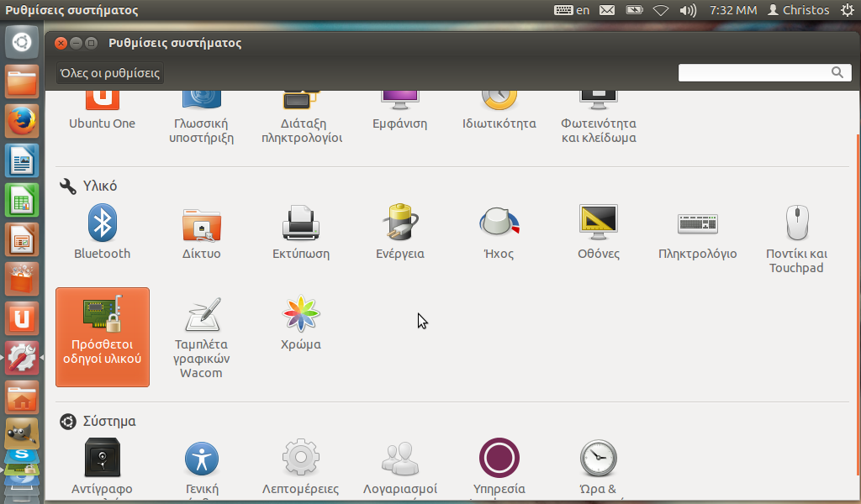861x504 pixels.
Task: Click System Settings launcher icon
Action: [22, 358]
